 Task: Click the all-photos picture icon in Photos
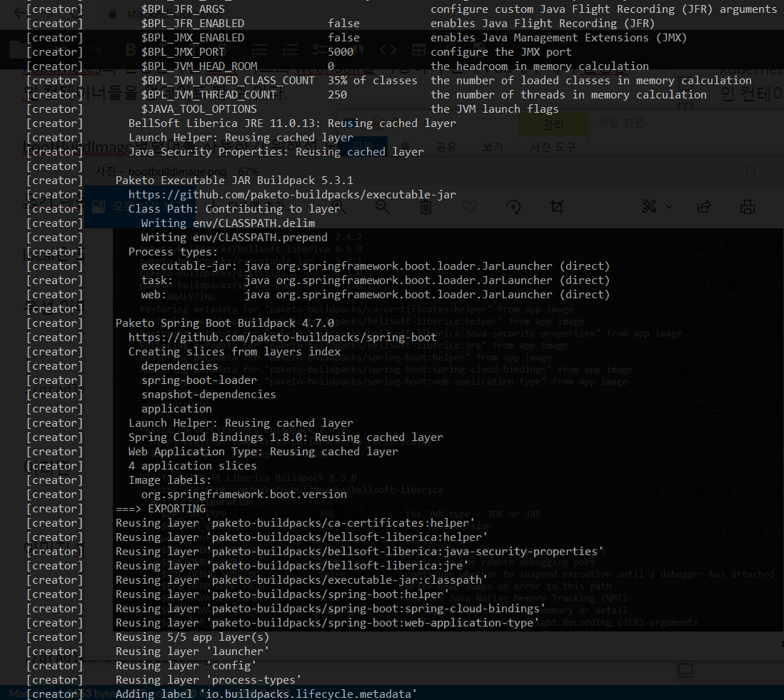[99, 206]
